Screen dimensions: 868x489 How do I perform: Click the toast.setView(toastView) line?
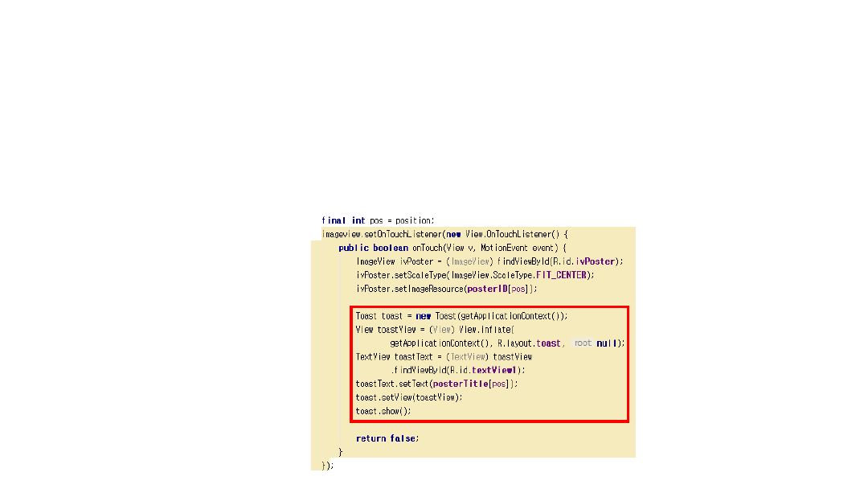tap(398, 397)
